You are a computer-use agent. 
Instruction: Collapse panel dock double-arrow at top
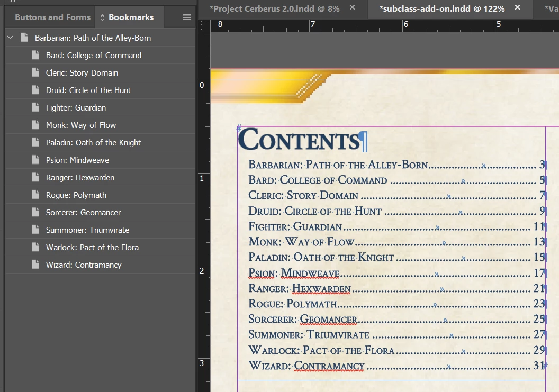13,2
